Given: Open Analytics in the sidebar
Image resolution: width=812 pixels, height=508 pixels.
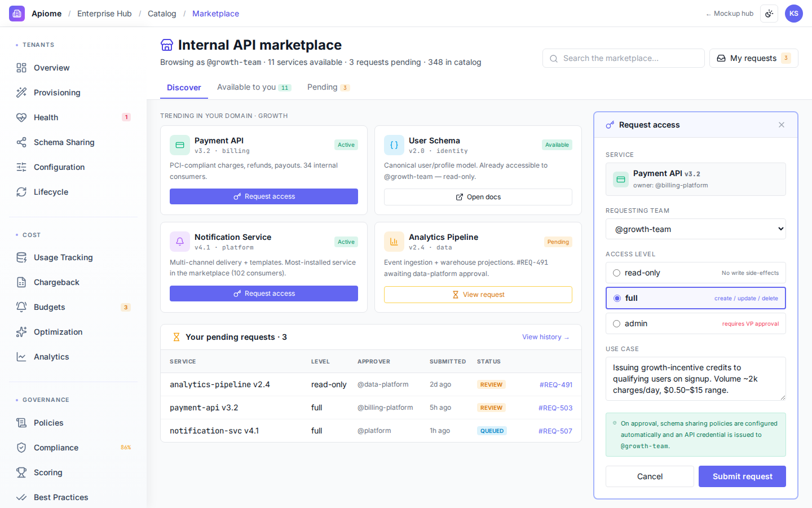Looking at the screenshot, I should point(73,357).
